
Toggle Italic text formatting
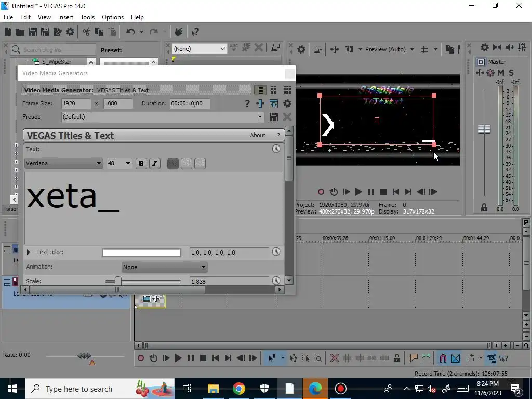155,164
